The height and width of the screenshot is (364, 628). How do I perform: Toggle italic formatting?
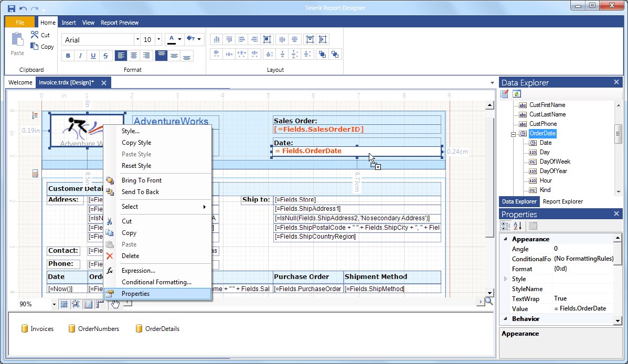pos(80,56)
